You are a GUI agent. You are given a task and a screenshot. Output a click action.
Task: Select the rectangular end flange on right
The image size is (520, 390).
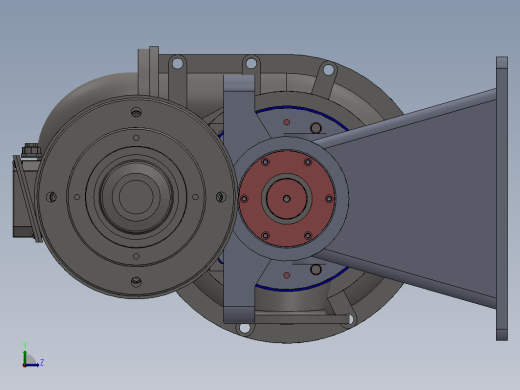pos(502,199)
